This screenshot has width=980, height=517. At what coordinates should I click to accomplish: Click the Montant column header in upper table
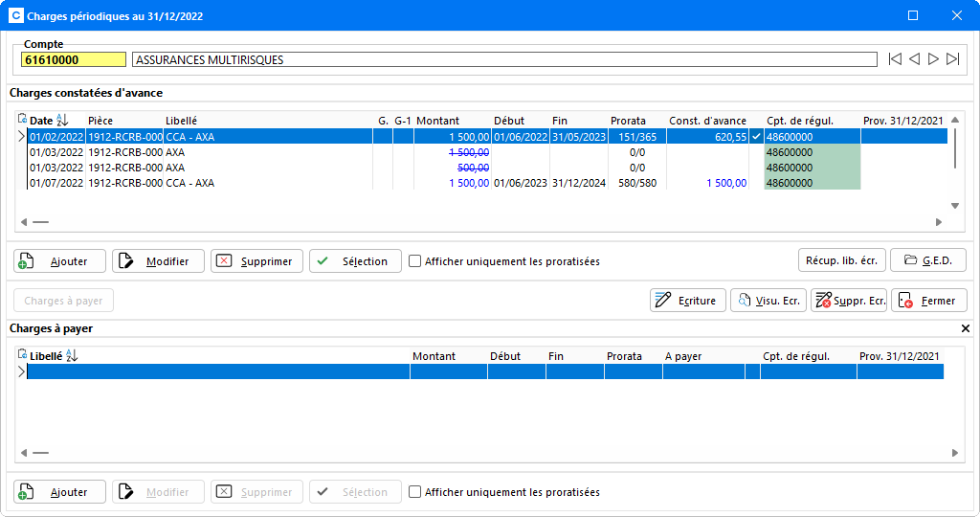pyautogui.click(x=437, y=121)
